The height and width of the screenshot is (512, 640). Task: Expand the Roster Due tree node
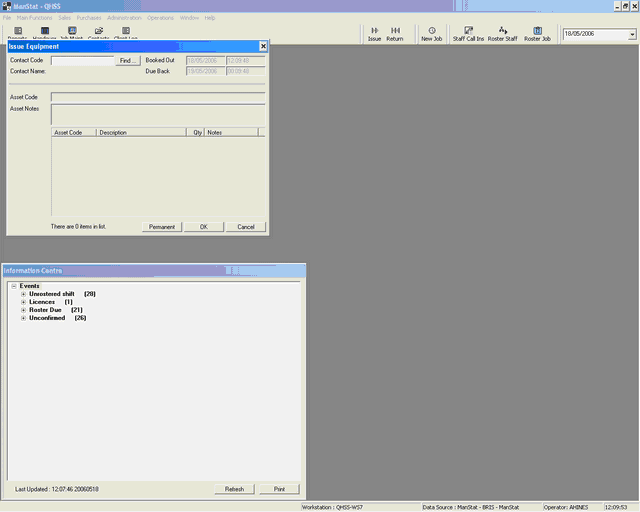pos(23,310)
